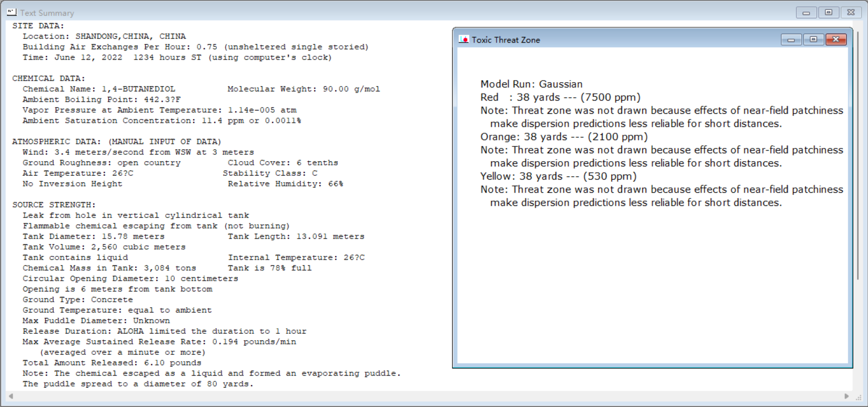Click the 'Yellow: 38 yards --- (530 ppm)' line
Screen dimensions: 868x407
[x=558, y=176]
